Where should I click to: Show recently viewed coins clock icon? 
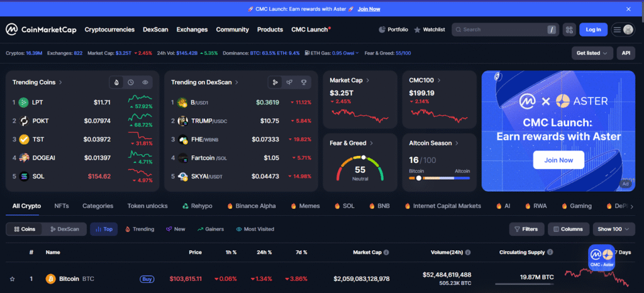tap(131, 82)
